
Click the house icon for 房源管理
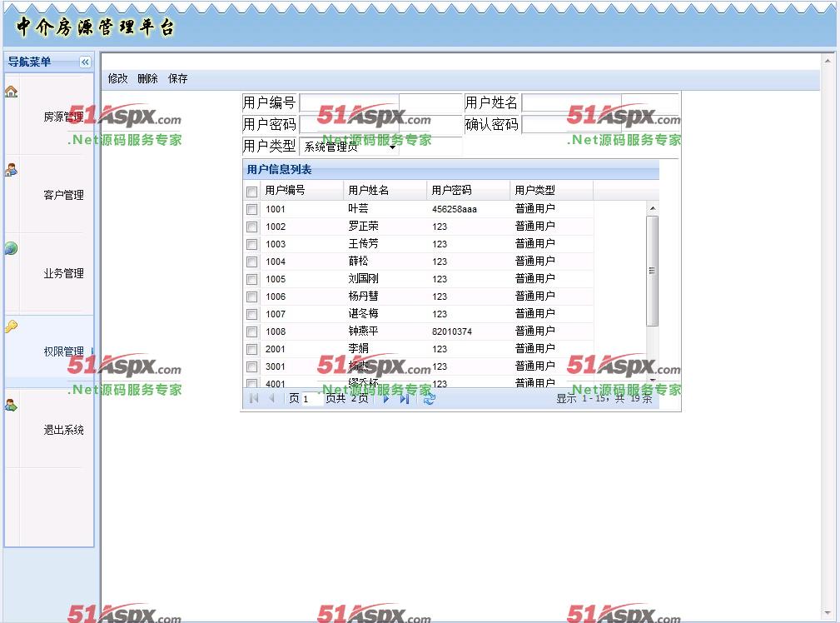click(11, 92)
